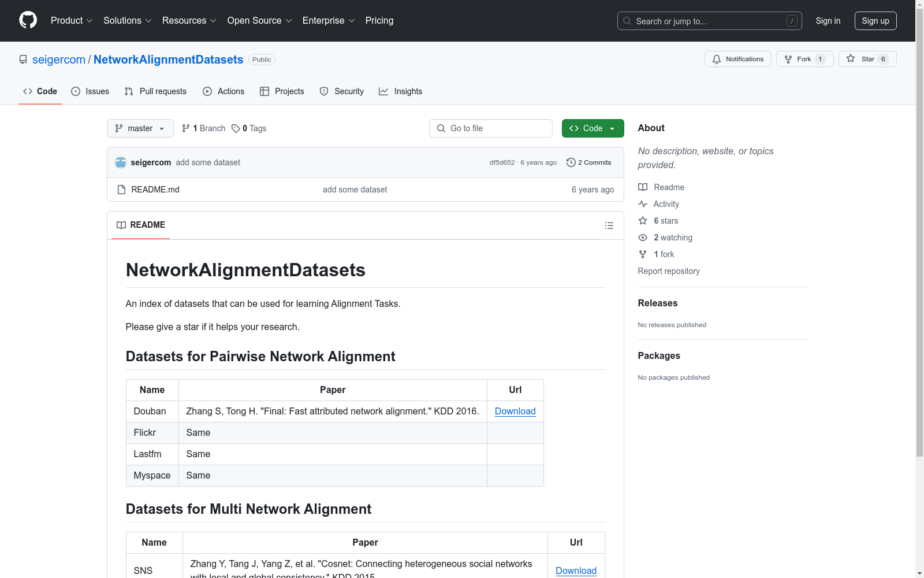Open the NetworkAlignmentDatasets repository link

pyautogui.click(x=169, y=60)
